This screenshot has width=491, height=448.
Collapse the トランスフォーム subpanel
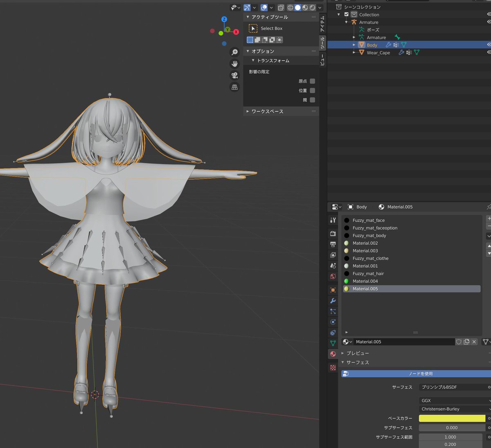click(x=253, y=61)
